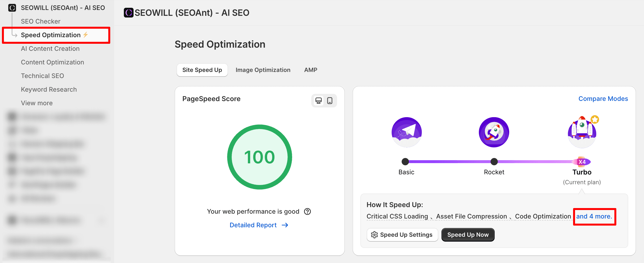Click the Compare Modes link

pos(603,99)
